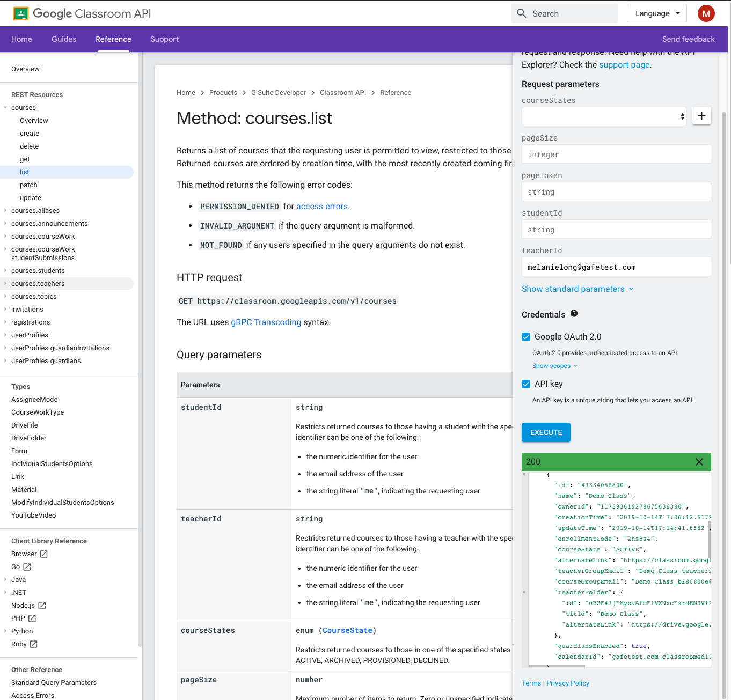
Task: Click the teacherId field with melanielong email
Action: click(616, 267)
